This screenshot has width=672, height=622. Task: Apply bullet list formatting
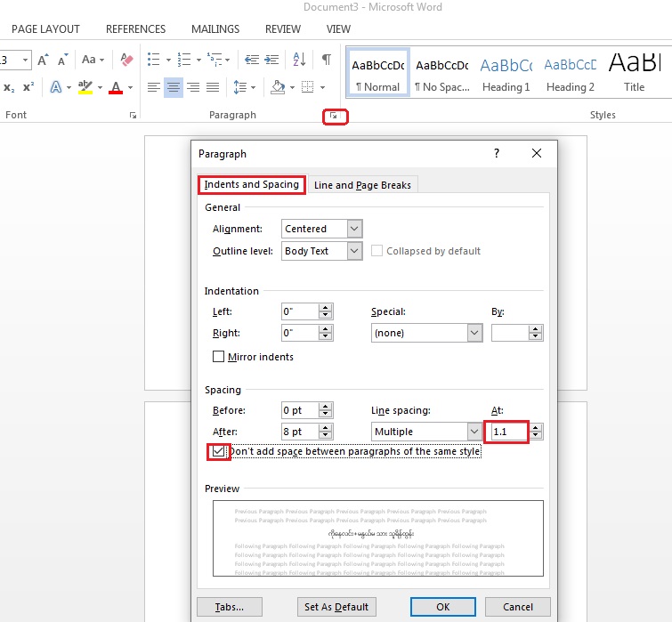153,60
